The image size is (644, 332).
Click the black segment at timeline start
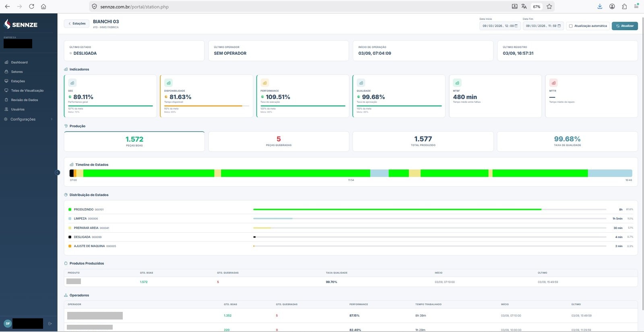pos(72,173)
